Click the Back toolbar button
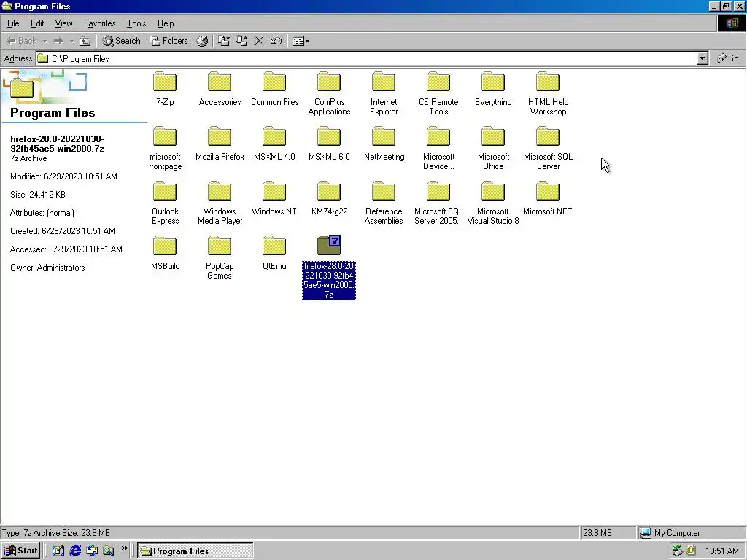Screen dimensions: 747x560 (x=21, y=41)
